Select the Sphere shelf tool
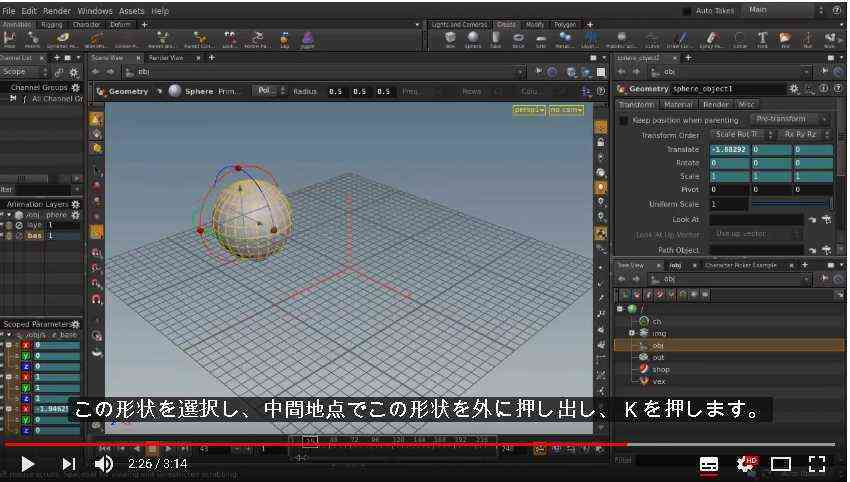 point(473,40)
